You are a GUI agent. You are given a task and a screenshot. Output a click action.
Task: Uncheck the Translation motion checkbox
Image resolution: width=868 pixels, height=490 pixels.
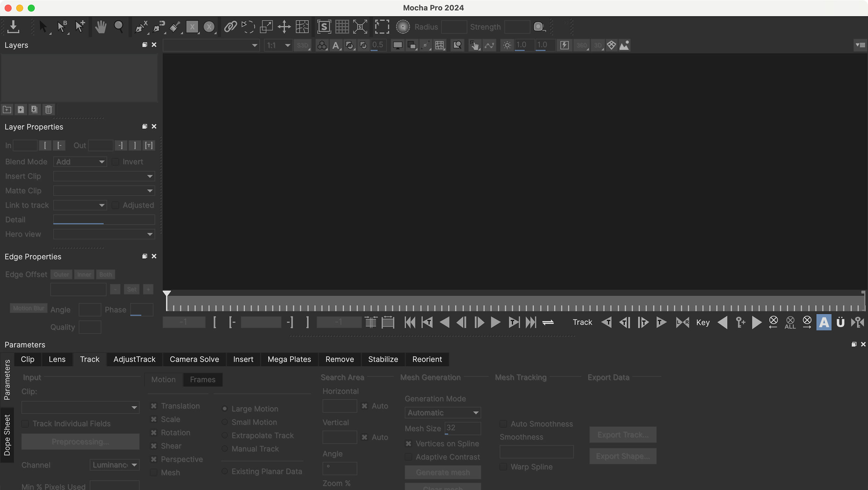pos(154,406)
